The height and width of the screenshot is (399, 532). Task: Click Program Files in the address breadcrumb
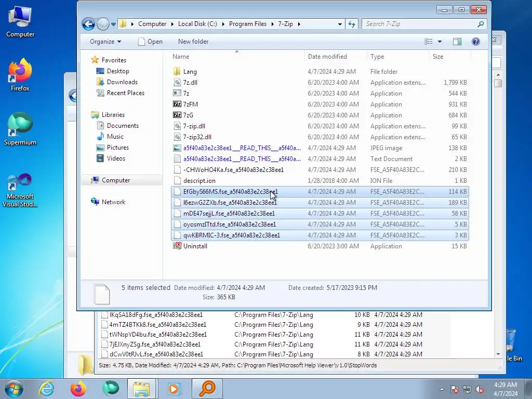click(x=248, y=24)
